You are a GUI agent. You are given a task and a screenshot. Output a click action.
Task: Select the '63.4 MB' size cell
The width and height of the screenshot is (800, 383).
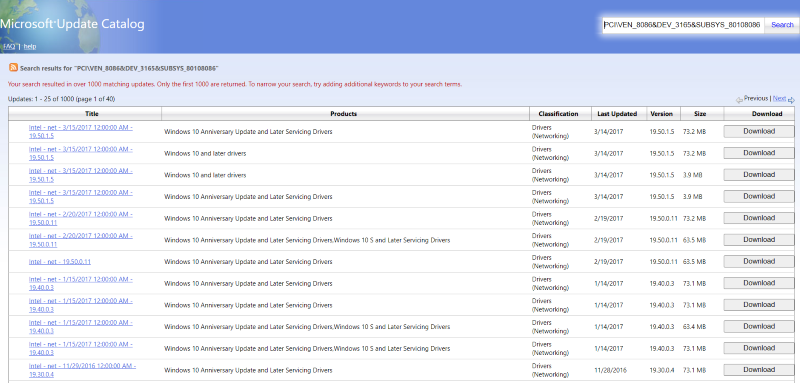(694, 327)
